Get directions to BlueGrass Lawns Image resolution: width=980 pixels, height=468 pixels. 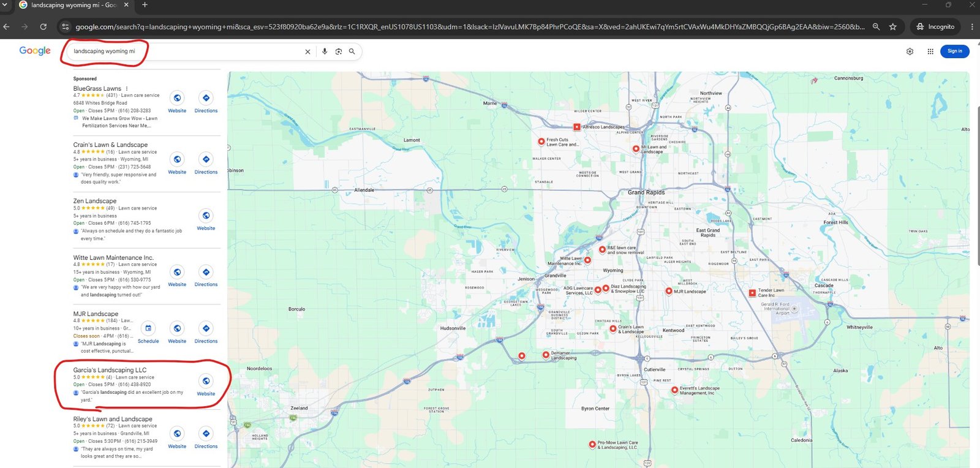click(x=206, y=98)
